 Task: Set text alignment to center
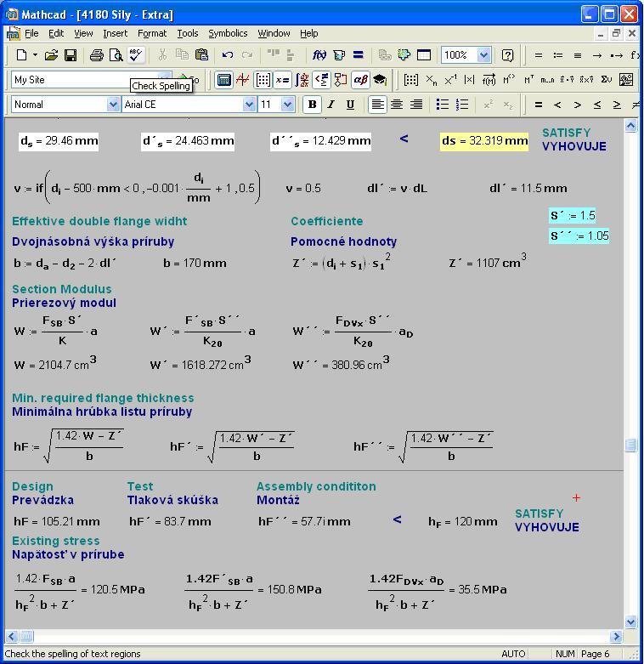tap(397, 105)
